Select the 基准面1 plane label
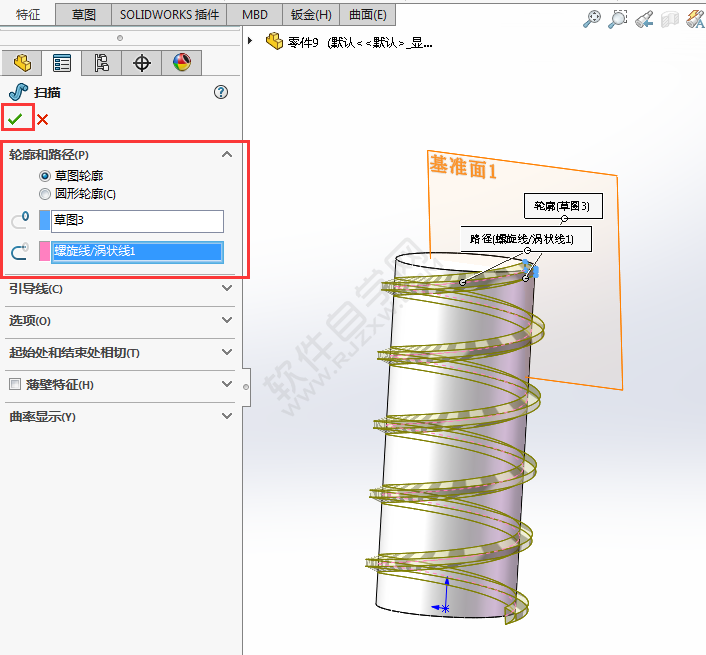Viewport: 706px width, 655px height. pyautogui.click(x=463, y=167)
